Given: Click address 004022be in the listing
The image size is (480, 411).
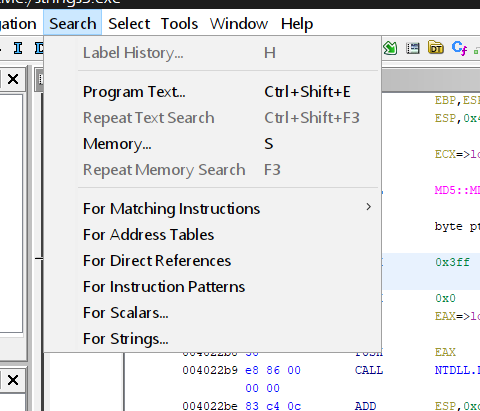Looking at the screenshot, I should [210, 406].
